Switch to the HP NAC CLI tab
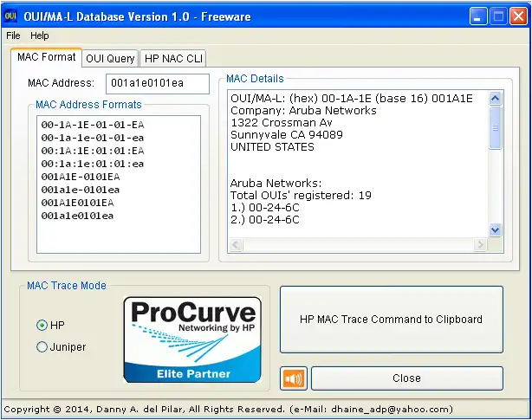 (x=173, y=59)
